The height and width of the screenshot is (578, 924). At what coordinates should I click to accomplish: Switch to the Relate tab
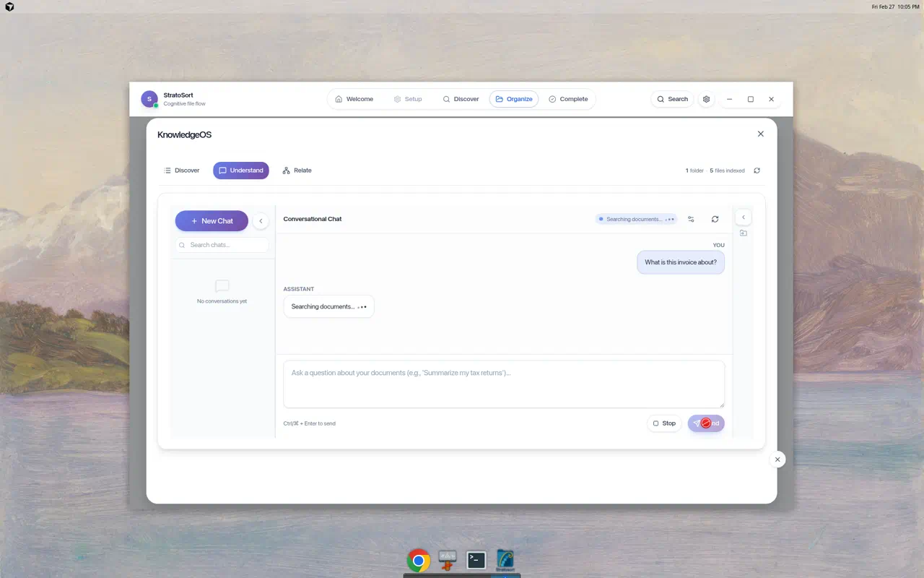click(297, 170)
